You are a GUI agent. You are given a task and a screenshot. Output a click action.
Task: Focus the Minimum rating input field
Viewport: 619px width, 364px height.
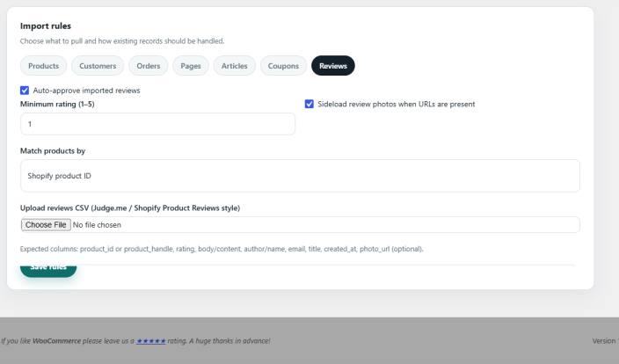click(157, 124)
